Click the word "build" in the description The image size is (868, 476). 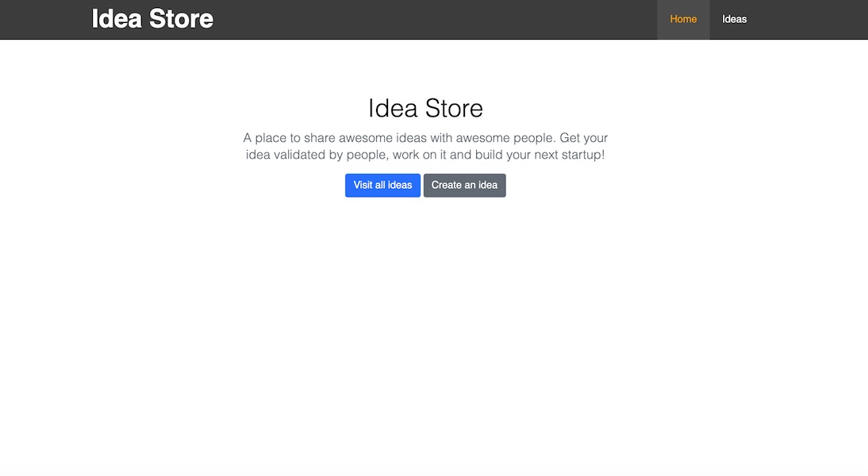pos(490,155)
